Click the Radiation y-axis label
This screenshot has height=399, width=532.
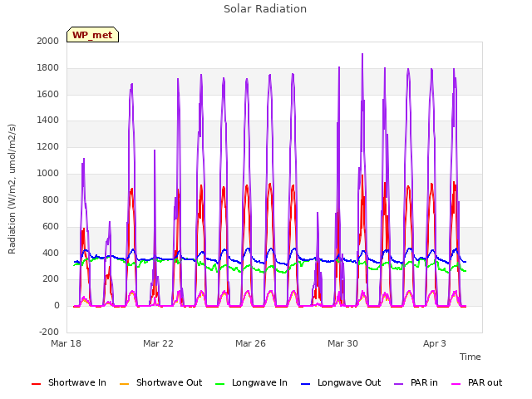pos(12,189)
